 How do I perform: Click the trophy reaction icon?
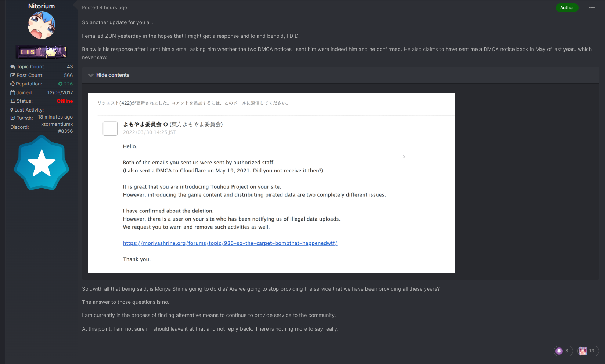click(559, 351)
